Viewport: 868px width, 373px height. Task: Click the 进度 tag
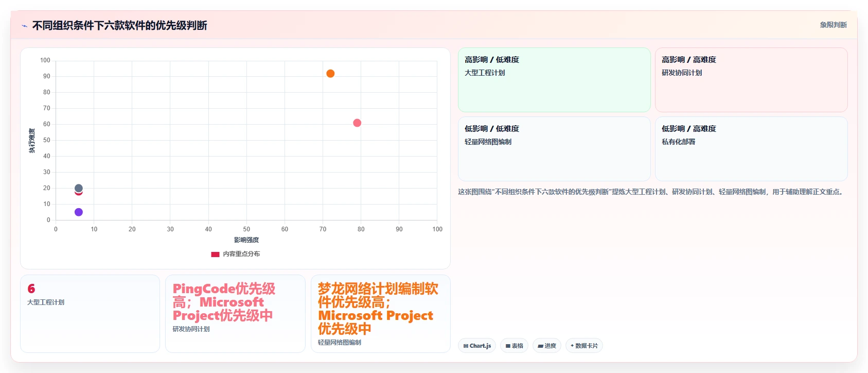(x=547, y=346)
